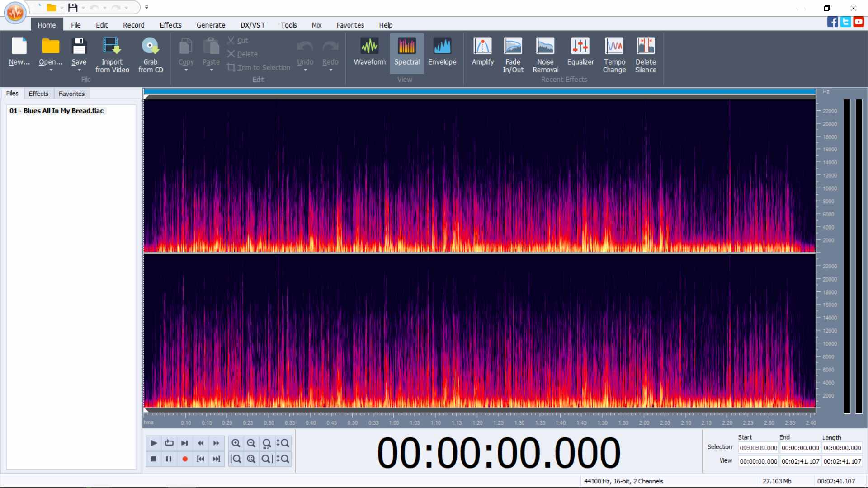Click the Open folder icon in the ribbon
This screenshot has height=488, width=868.
51,46
